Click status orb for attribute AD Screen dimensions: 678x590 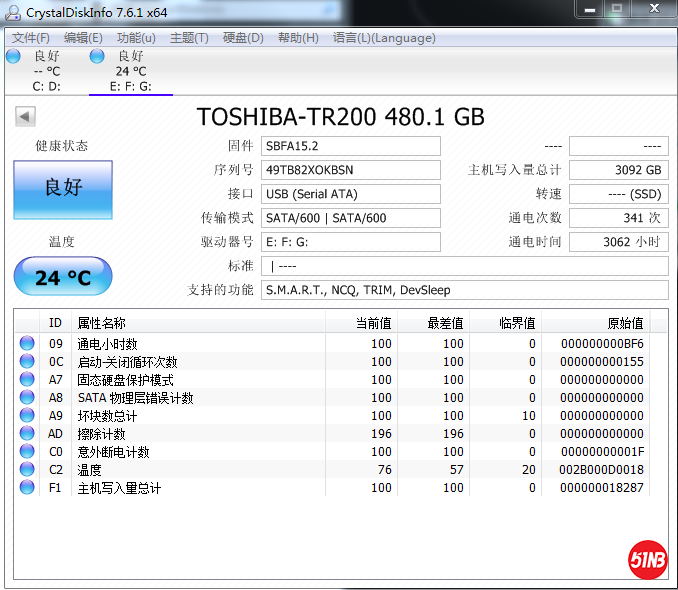(x=27, y=433)
